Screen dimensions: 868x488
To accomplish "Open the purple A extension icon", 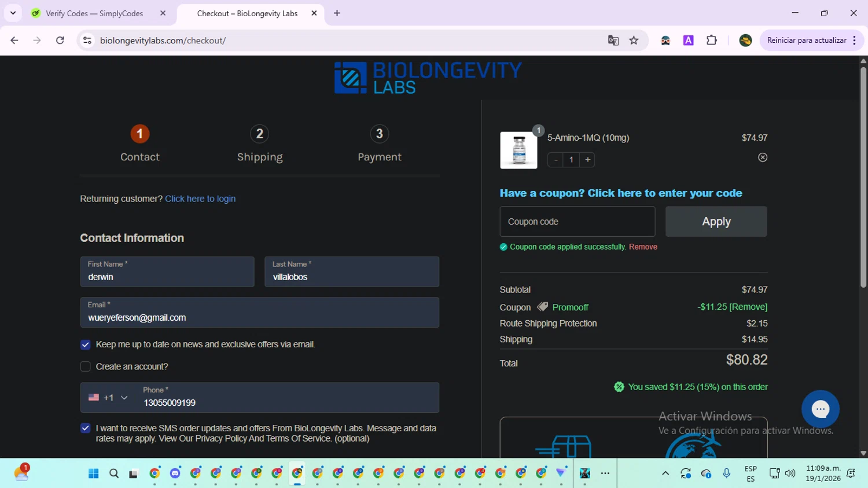I will coord(689,41).
